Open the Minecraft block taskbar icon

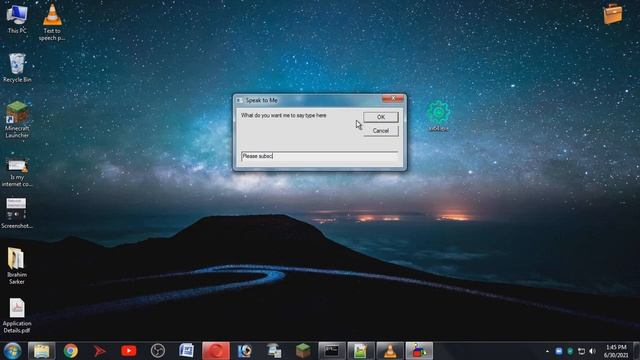[303, 351]
